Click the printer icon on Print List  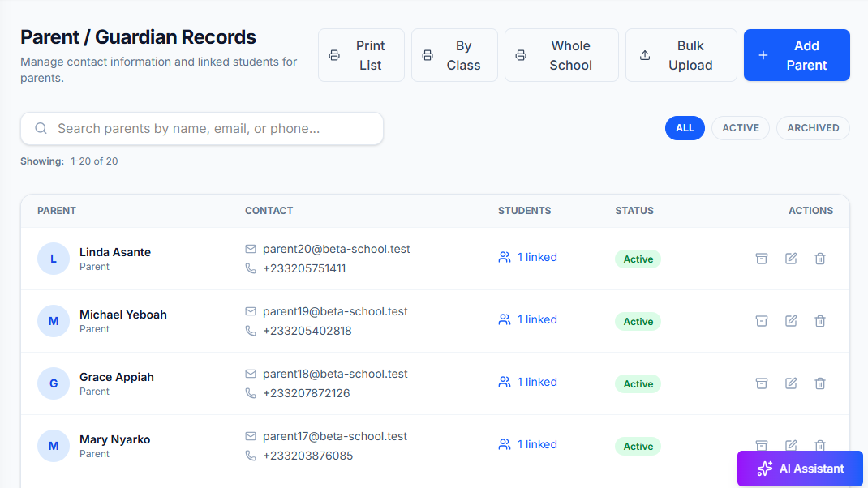pyautogui.click(x=334, y=55)
